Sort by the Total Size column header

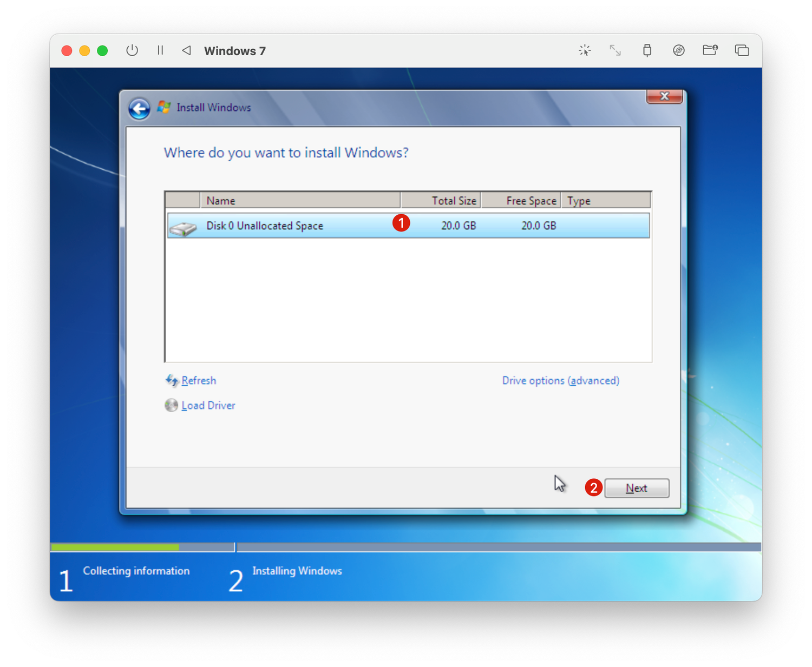coord(441,200)
